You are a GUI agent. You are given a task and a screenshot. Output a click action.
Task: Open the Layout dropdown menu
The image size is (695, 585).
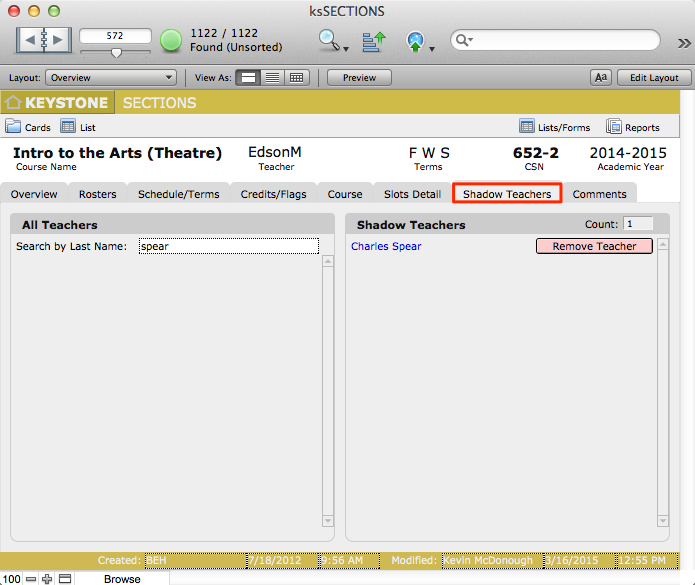click(111, 78)
